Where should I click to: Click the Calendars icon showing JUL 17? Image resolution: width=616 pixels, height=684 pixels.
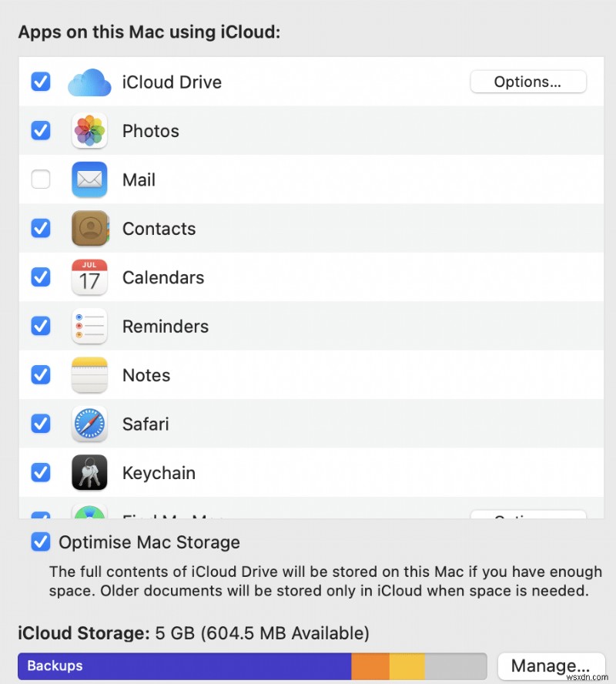click(89, 277)
